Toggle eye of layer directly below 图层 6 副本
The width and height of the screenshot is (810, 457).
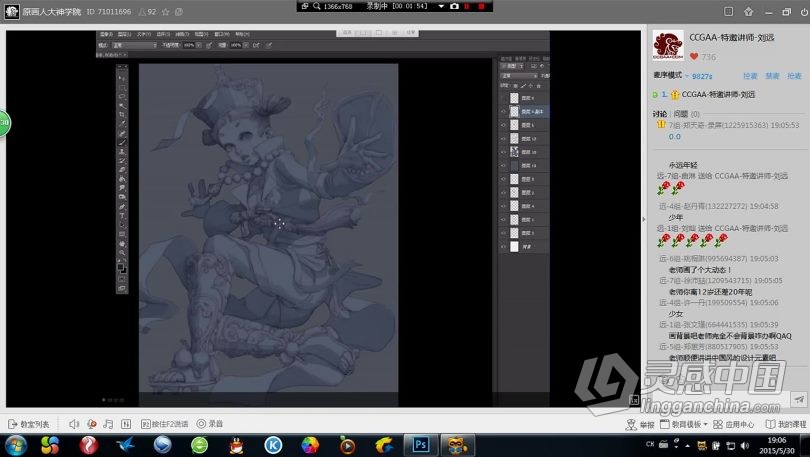(503, 125)
